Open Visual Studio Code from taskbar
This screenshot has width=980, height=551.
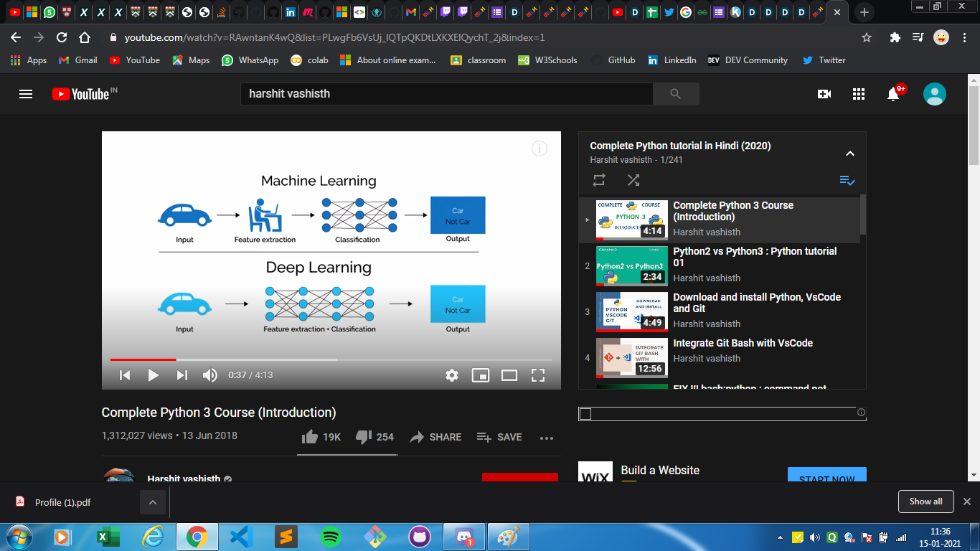241,536
